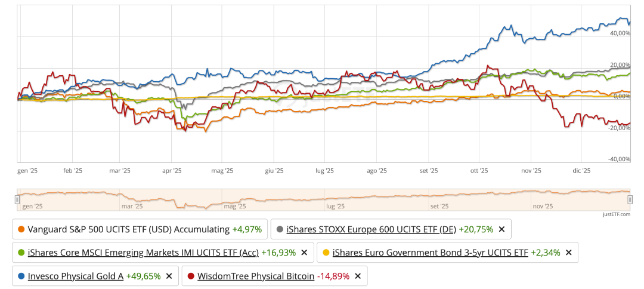This screenshot has height=289, width=644.
Task: Click the orange dot beside Vanguard S&P 500
Action: point(21,229)
